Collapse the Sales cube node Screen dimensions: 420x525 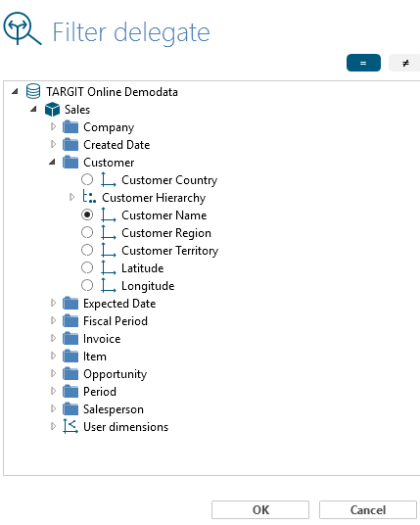pos(33,109)
